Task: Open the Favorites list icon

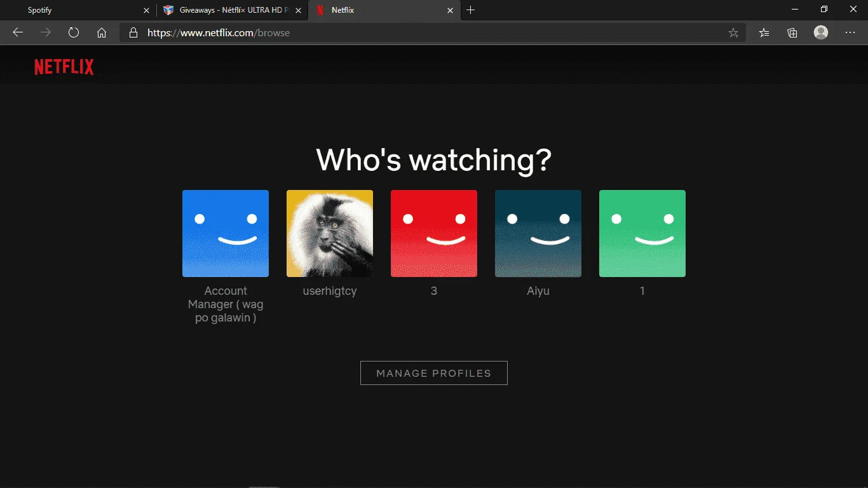Action: point(764,32)
